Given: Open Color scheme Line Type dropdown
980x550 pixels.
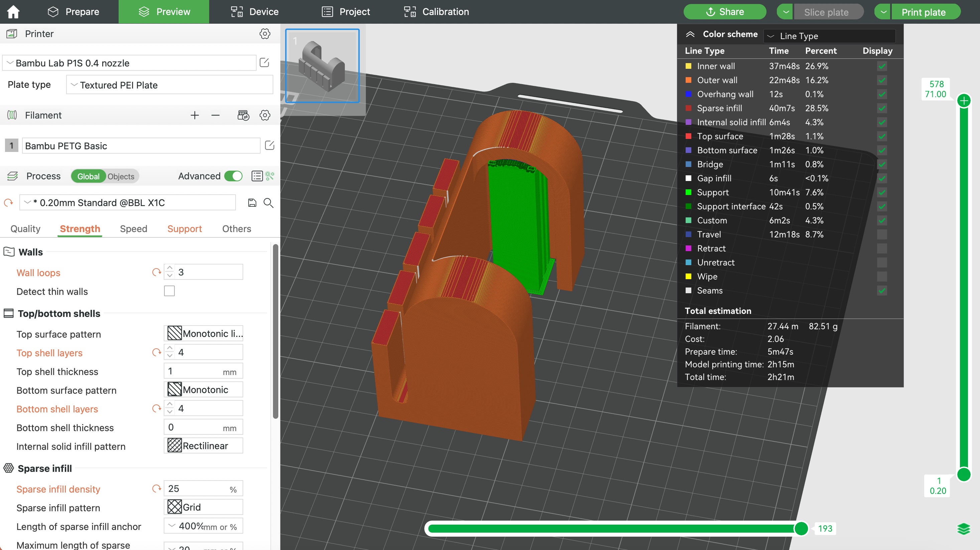Looking at the screenshot, I should coord(829,36).
